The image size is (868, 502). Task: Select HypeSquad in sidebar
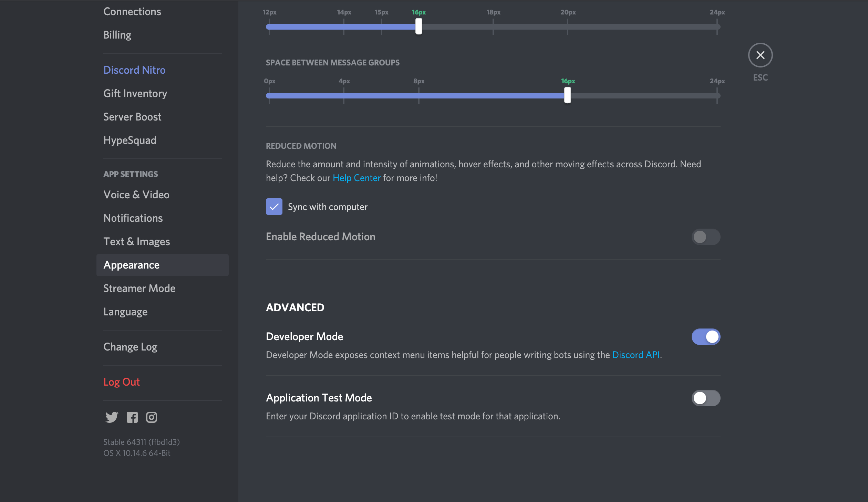(163, 140)
